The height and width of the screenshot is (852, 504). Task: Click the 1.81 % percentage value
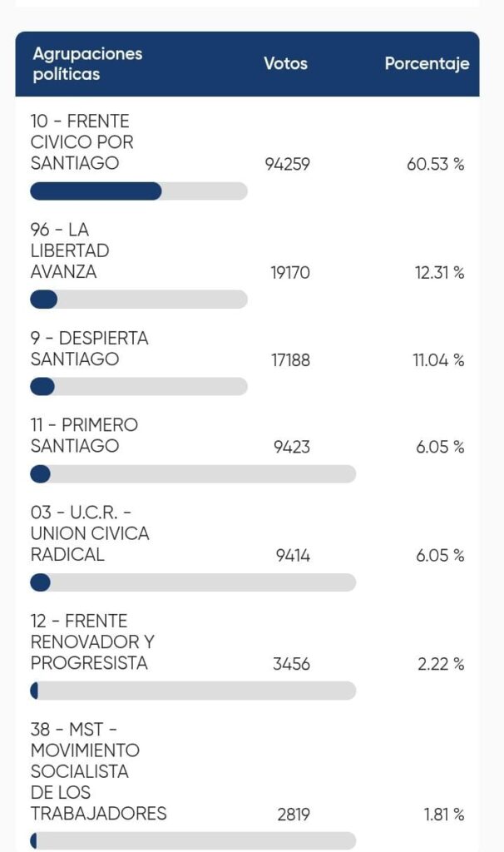(x=444, y=815)
